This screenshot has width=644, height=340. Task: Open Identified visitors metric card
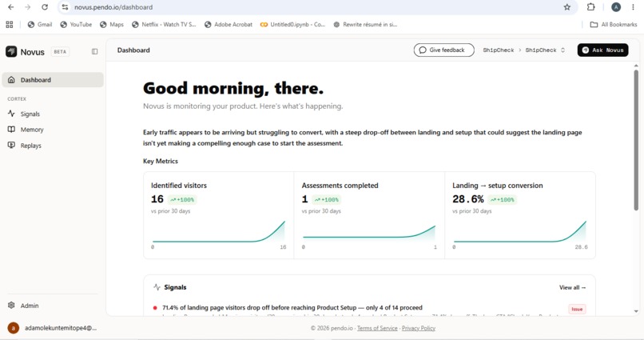218,215
